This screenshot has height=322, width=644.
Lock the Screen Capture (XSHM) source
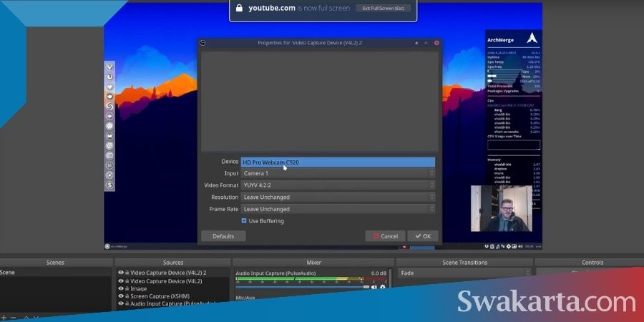point(127,296)
